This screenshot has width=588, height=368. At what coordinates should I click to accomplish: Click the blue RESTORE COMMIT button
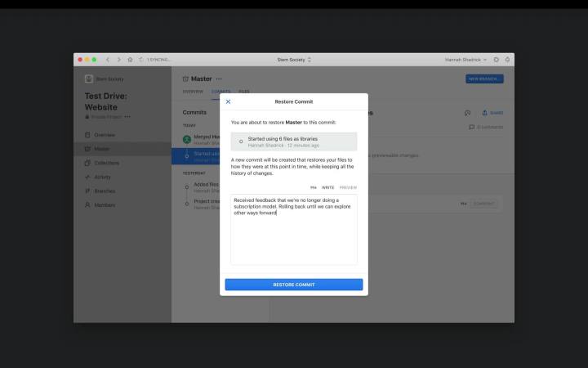294,285
